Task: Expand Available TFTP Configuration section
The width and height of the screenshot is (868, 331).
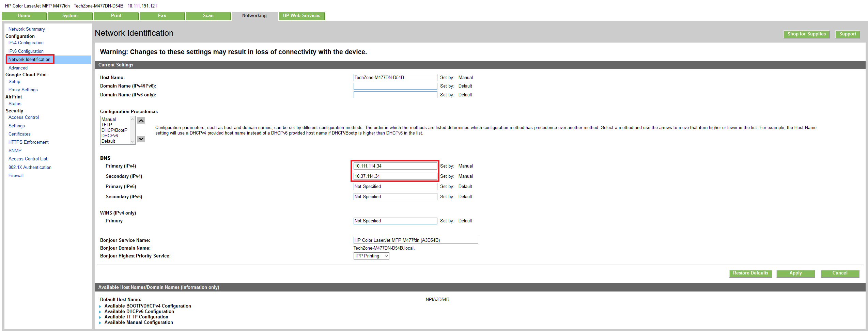Action: point(136,317)
